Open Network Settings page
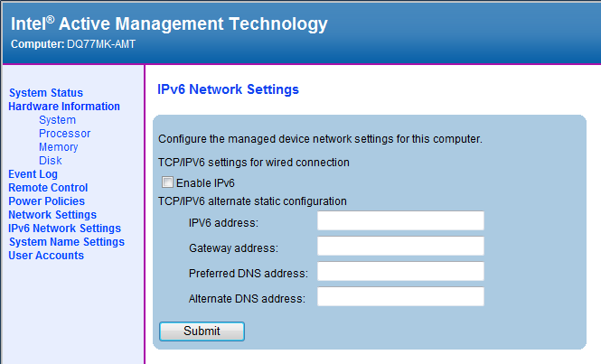Viewport: 601px width, 364px height. (x=52, y=215)
